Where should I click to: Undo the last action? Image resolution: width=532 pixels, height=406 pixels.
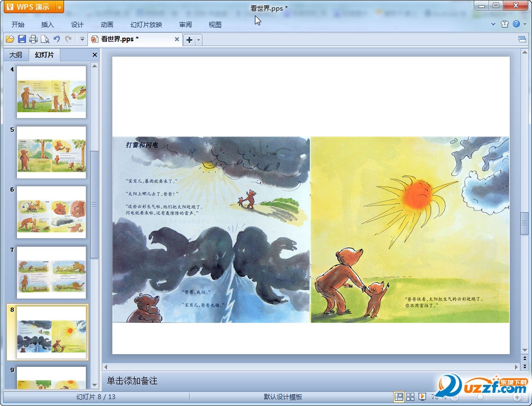coord(57,39)
